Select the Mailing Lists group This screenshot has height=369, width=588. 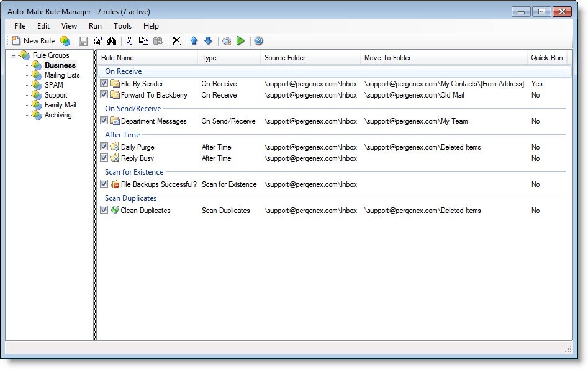point(61,75)
